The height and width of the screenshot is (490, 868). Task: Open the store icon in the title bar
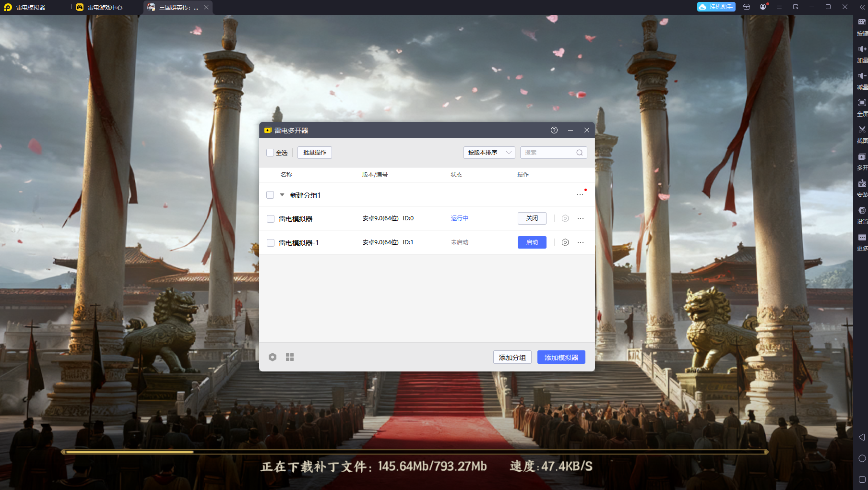point(747,7)
